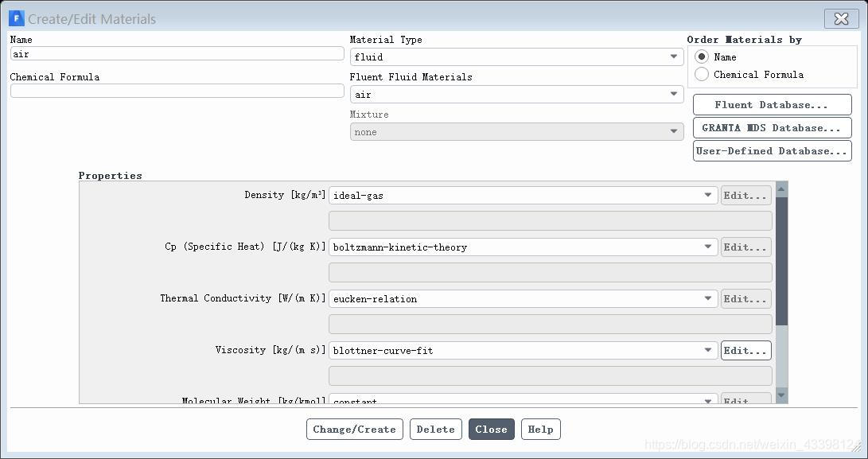The width and height of the screenshot is (868, 459).
Task: Click the Chemical Formula input field
Action: [177, 91]
